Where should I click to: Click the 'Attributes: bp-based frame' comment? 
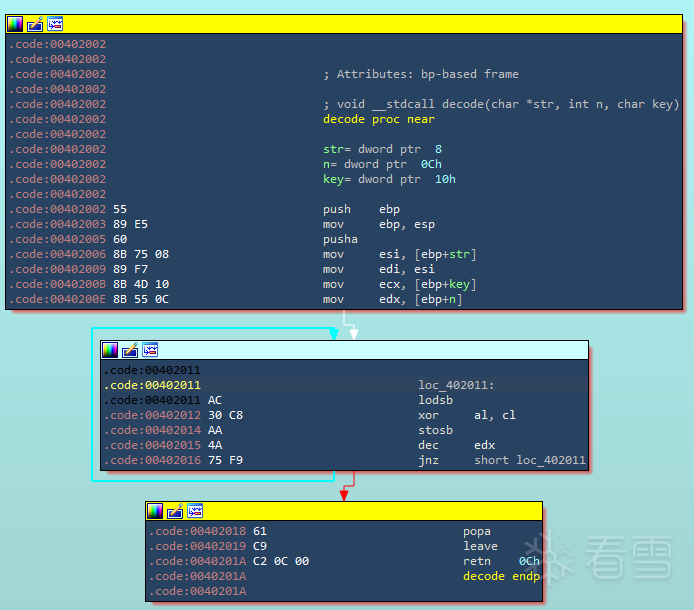(421, 74)
